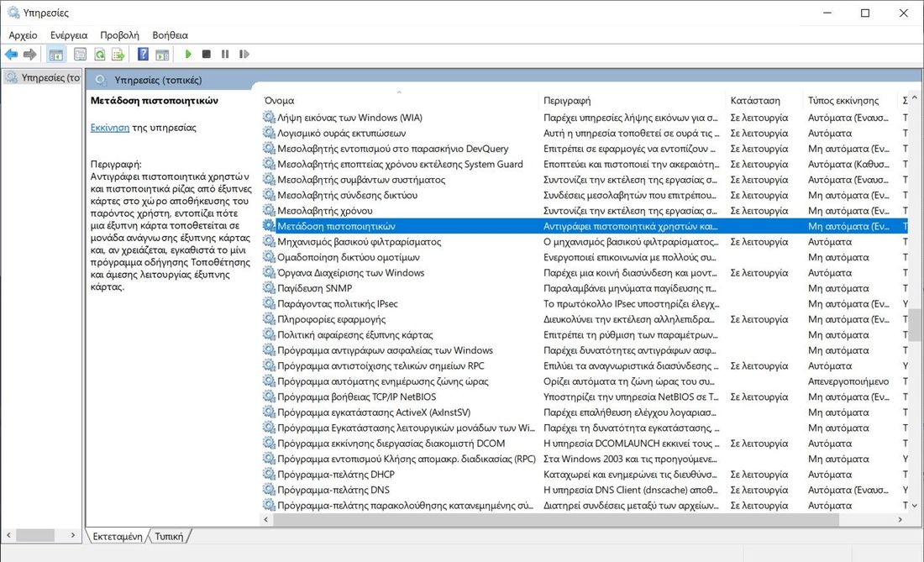This screenshot has height=562, width=924.
Task: Select Πρόγραμμα βοήθειας TCP/IP NetBIOS
Action: click(357, 397)
